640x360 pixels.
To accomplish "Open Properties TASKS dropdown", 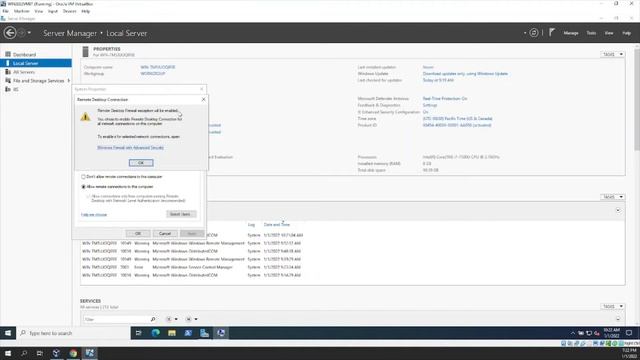I will click(x=612, y=54).
